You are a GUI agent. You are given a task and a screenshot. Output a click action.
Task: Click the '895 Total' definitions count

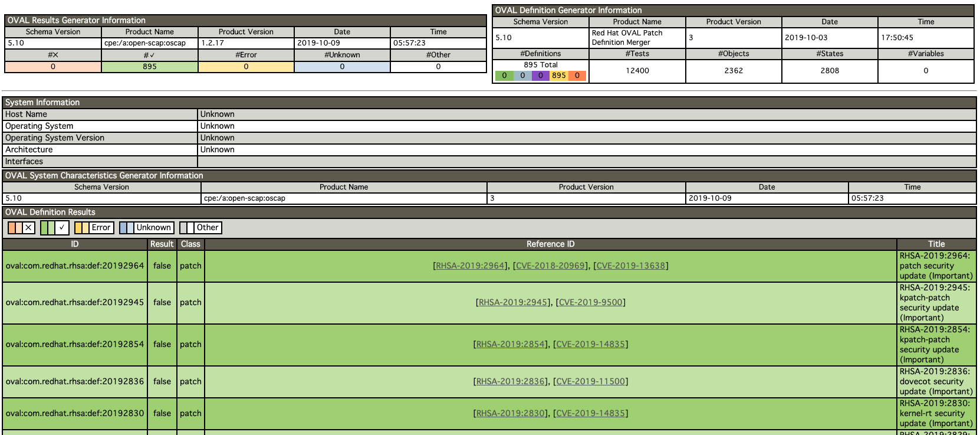(541, 65)
